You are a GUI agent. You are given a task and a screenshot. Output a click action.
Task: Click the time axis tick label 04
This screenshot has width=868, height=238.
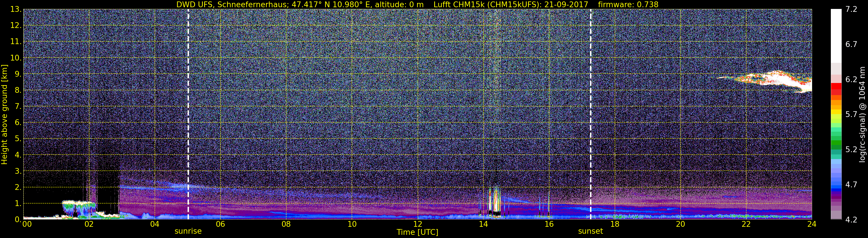155,224
